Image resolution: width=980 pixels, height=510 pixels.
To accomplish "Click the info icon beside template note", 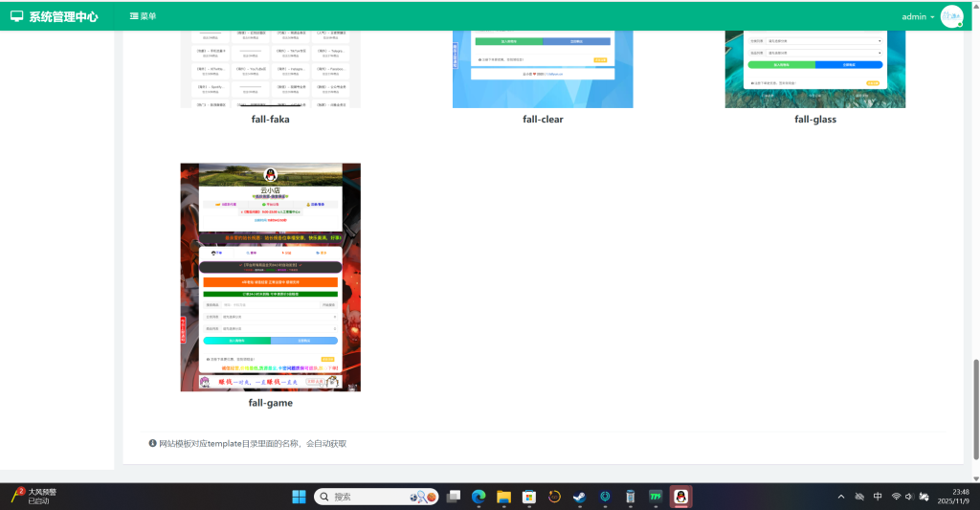I will pos(152,443).
